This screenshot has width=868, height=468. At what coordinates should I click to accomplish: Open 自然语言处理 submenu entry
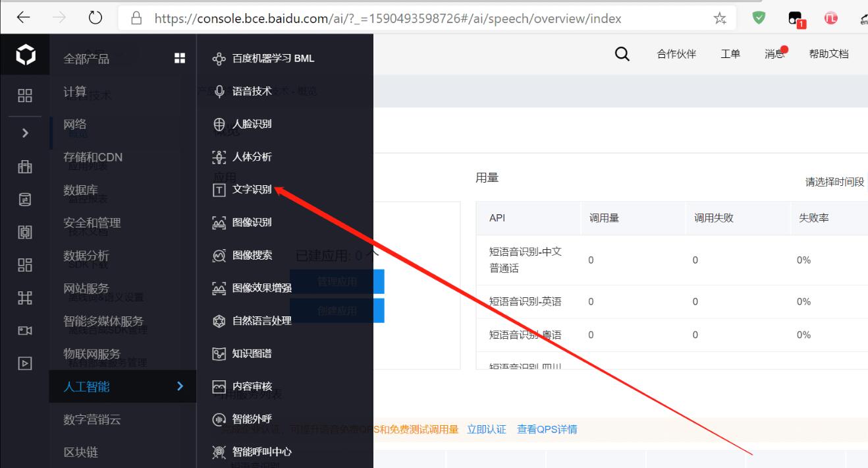coord(262,321)
